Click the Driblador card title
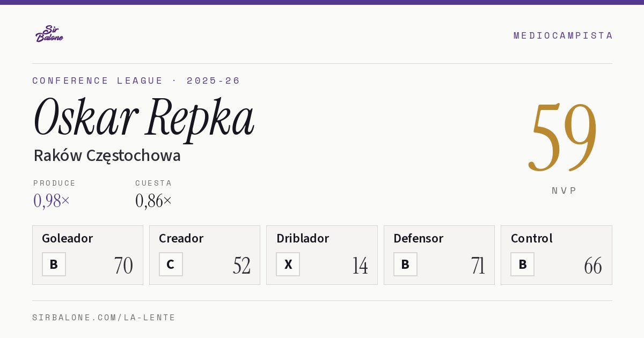Viewport: 644px width, 338px height. (303, 238)
